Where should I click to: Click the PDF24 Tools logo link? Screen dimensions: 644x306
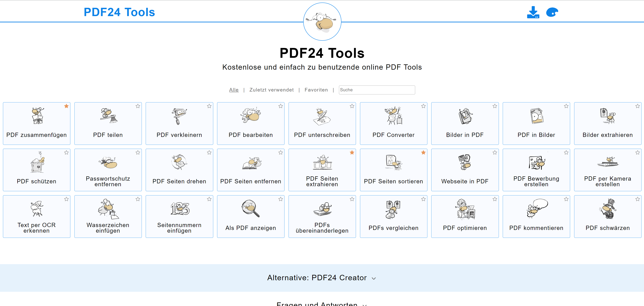[x=119, y=12]
